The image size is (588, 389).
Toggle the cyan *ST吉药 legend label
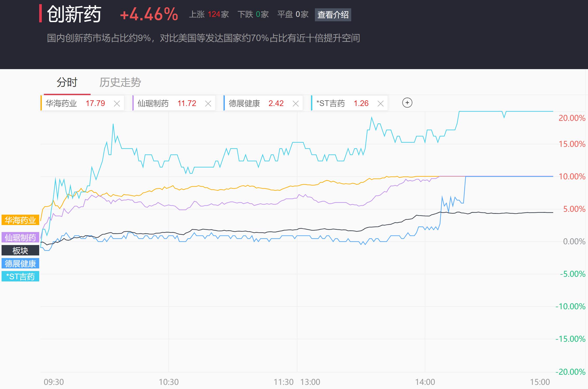click(x=20, y=276)
